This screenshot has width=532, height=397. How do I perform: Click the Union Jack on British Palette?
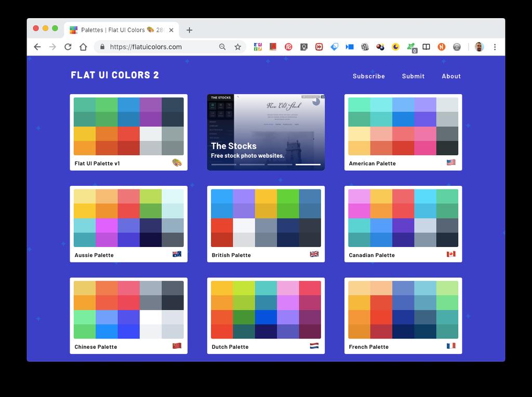coord(314,254)
